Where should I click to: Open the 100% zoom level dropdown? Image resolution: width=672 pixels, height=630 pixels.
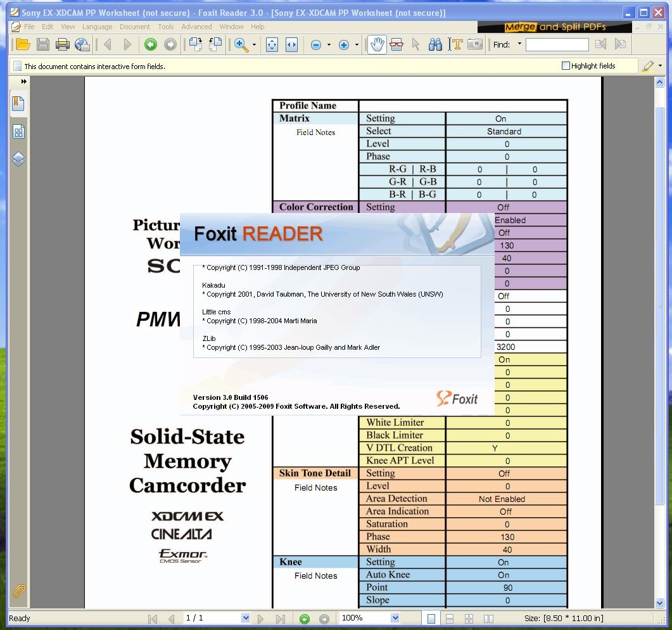point(395,618)
